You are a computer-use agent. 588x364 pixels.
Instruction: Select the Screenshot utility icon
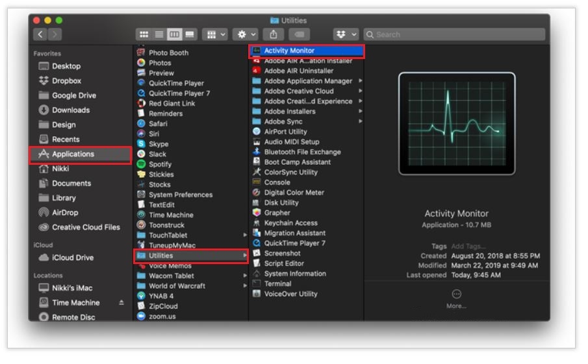(x=257, y=253)
